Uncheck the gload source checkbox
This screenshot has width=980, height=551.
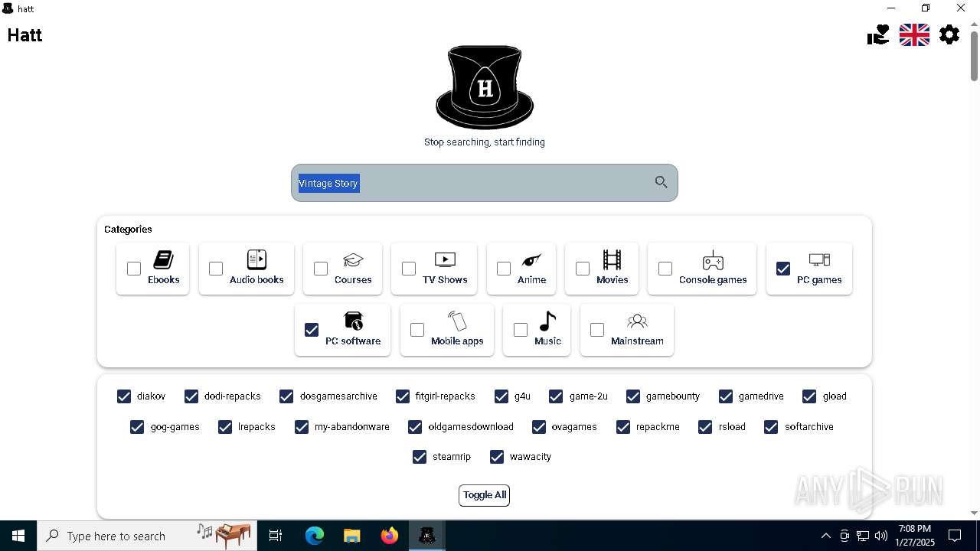click(x=809, y=396)
